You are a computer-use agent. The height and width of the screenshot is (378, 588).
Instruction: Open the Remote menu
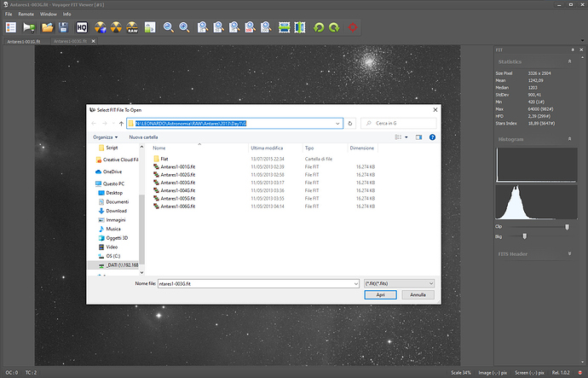(26, 14)
